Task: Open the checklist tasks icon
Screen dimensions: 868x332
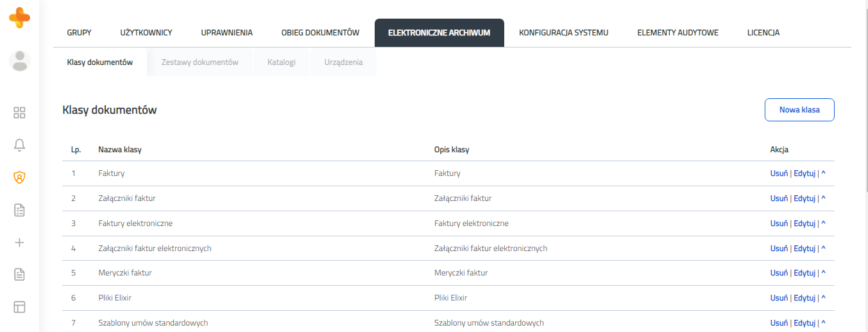Action: pyautogui.click(x=19, y=210)
